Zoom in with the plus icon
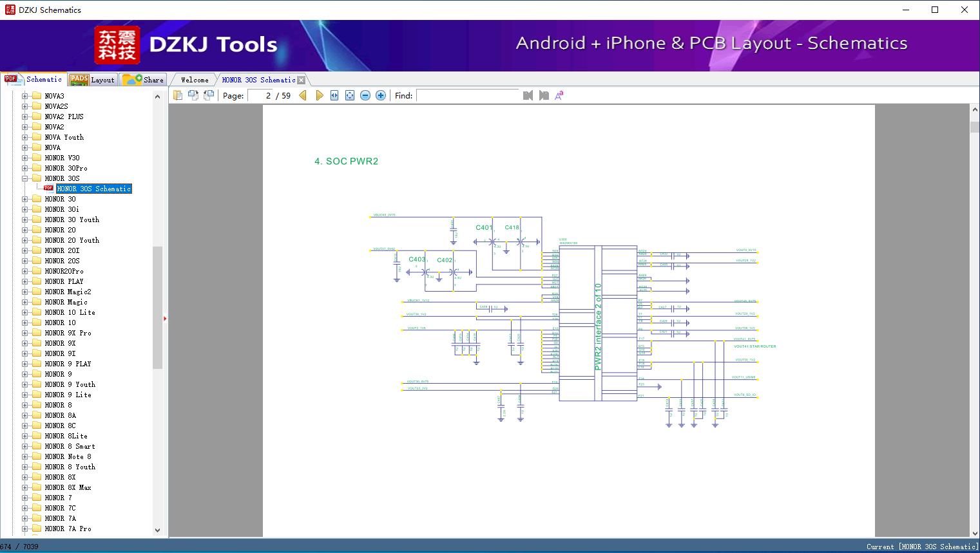The image size is (980, 553). pyautogui.click(x=381, y=95)
